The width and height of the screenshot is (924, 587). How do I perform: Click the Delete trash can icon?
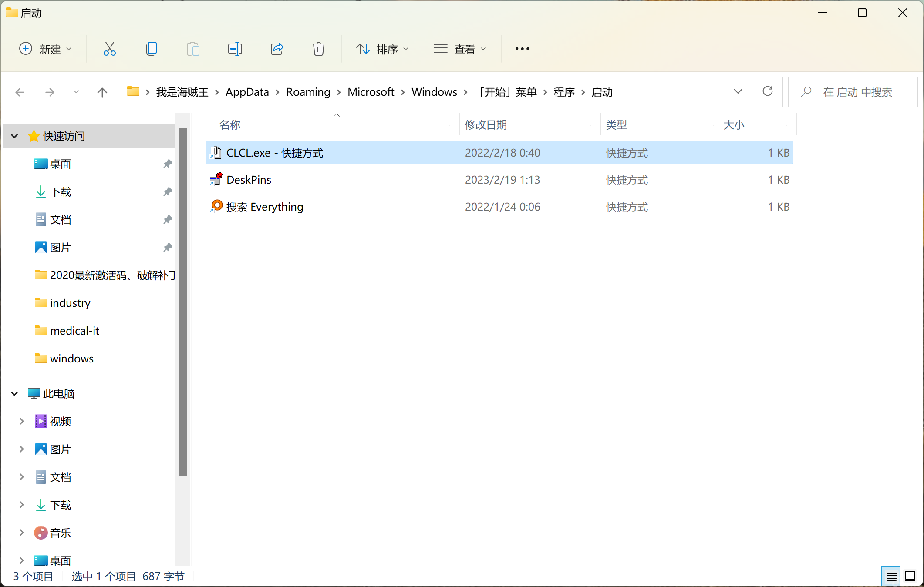[319, 49]
